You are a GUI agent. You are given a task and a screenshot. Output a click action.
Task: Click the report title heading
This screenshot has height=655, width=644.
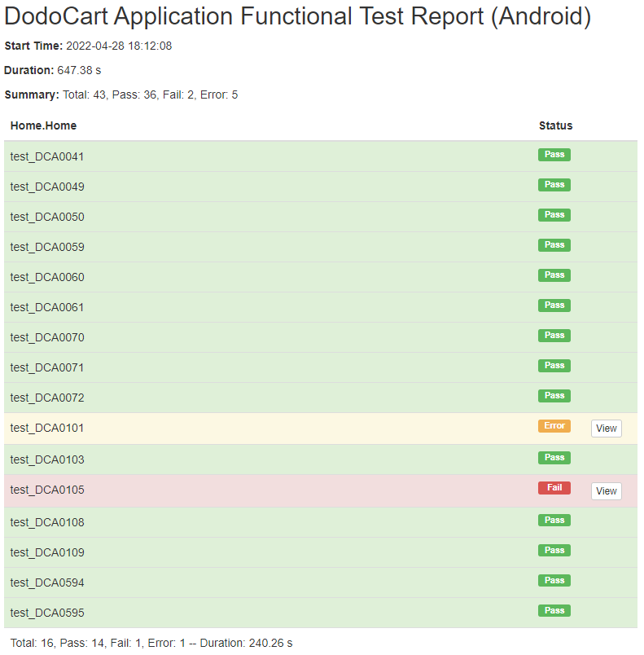(298, 16)
